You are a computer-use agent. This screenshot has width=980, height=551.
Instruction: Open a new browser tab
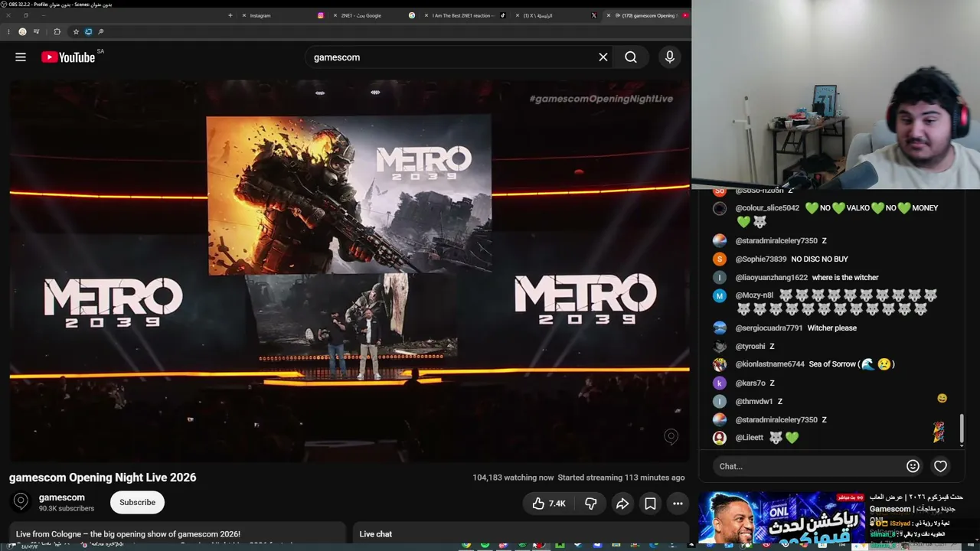click(x=230, y=15)
